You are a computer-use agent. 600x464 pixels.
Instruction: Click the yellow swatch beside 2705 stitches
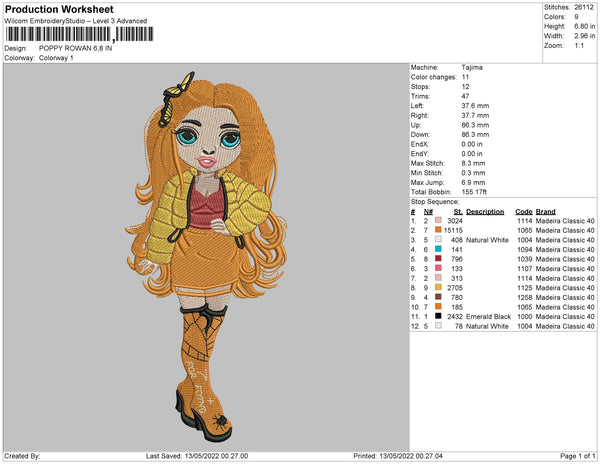438,287
